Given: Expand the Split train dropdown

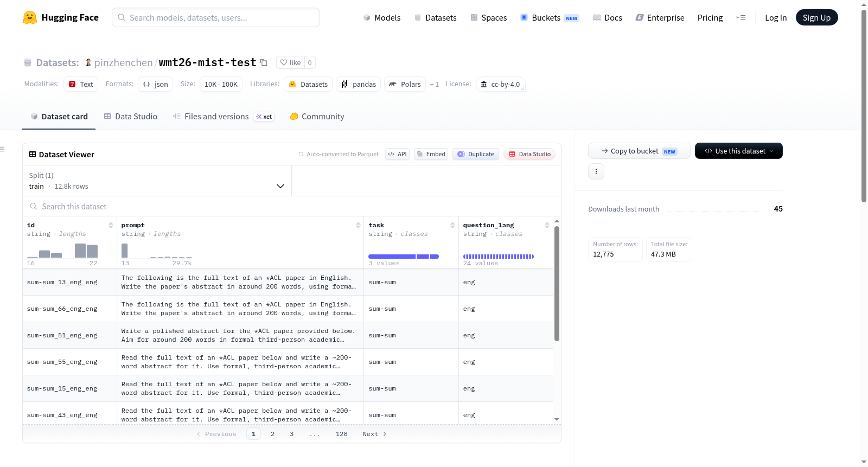Looking at the screenshot, I should [x=157, y=181].
